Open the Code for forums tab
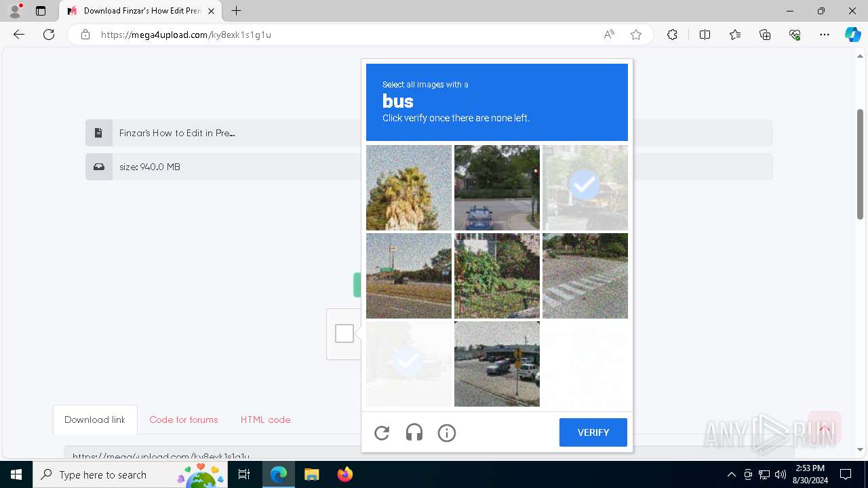 click(184, 420)
